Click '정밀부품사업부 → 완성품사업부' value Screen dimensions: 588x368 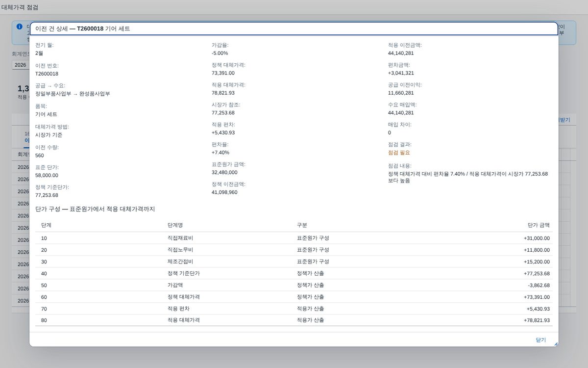[x=73, y=94]
